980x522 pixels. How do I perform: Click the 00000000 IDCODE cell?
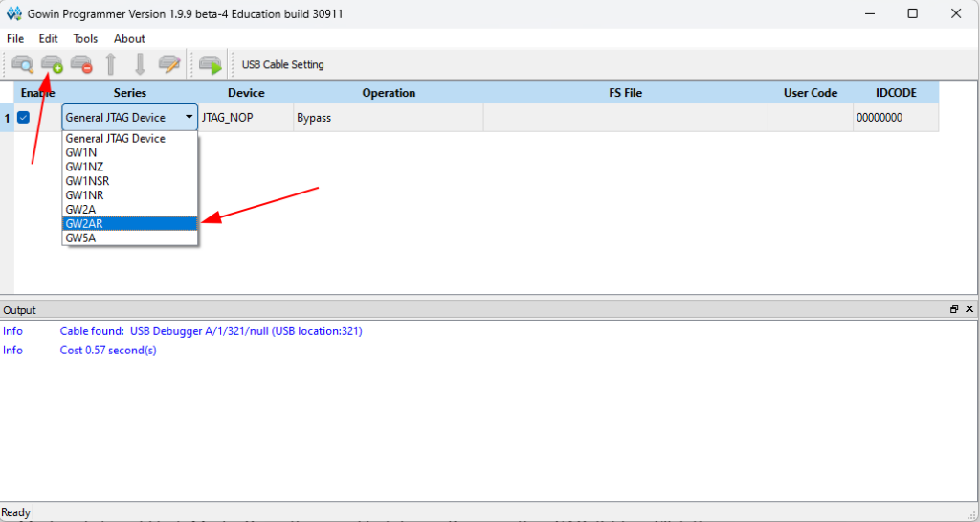click(896, 118)
